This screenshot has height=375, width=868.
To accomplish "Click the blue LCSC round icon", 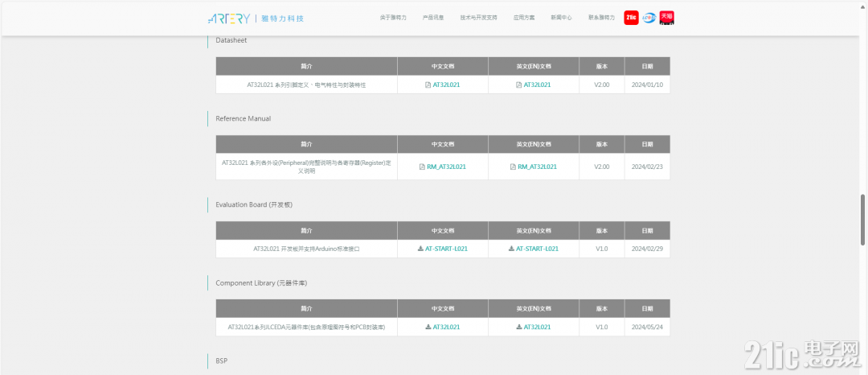I will 649,18.
